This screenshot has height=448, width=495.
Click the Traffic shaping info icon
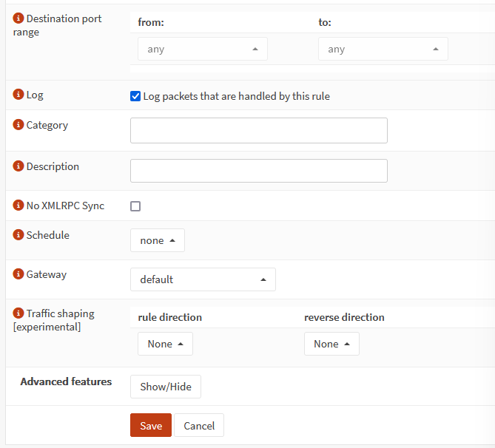coord(18,313)
